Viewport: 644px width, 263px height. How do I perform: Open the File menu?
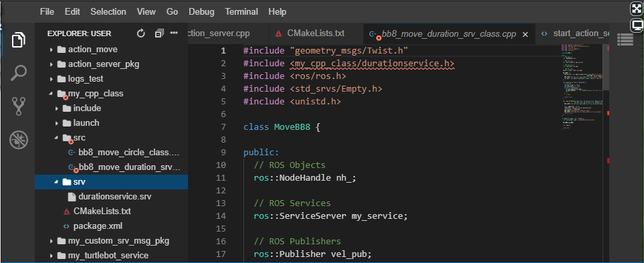point(47,12)
